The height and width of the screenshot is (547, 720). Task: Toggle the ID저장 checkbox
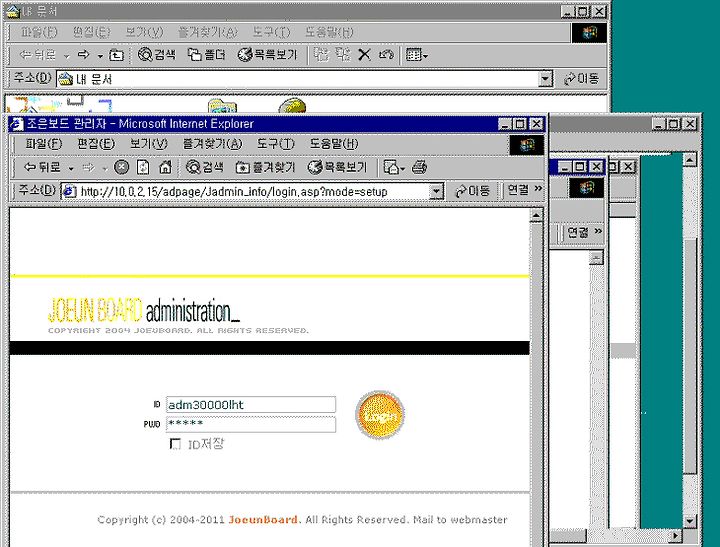(175, 444)
